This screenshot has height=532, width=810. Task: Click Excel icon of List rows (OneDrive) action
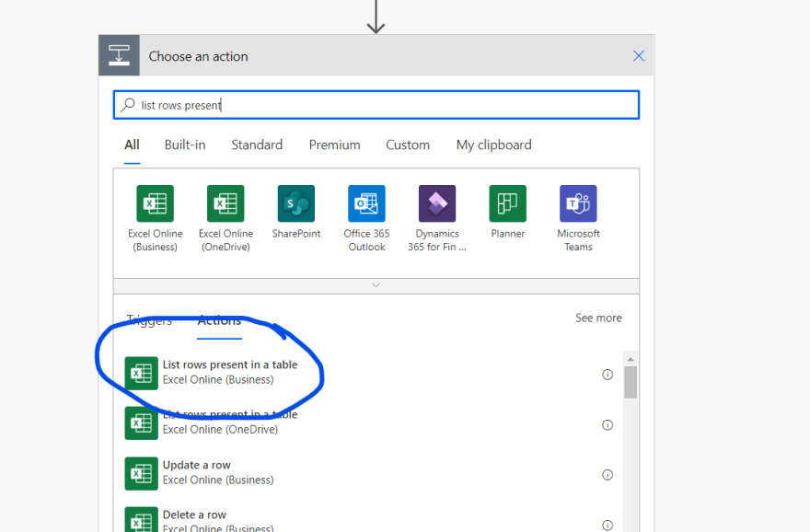[141, 423]
